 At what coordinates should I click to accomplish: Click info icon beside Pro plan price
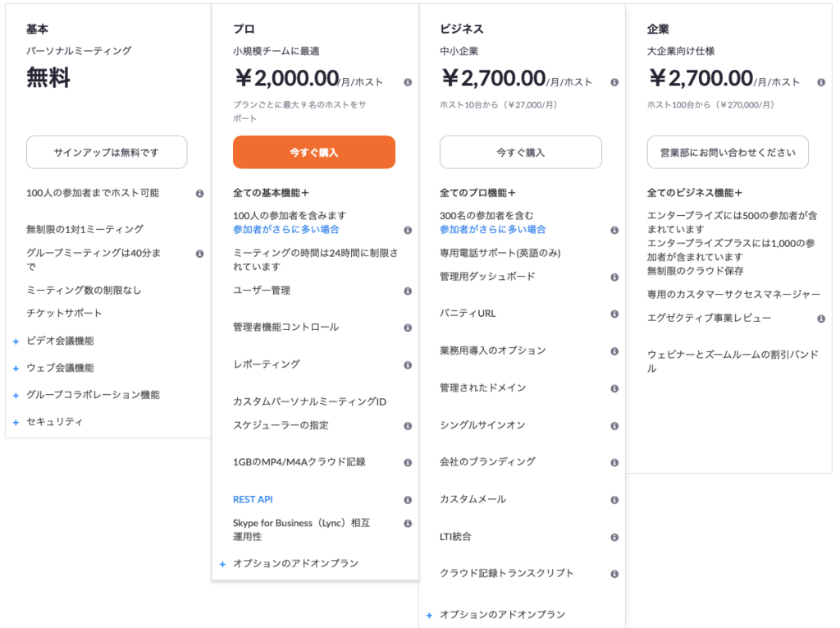click(408, 82)
